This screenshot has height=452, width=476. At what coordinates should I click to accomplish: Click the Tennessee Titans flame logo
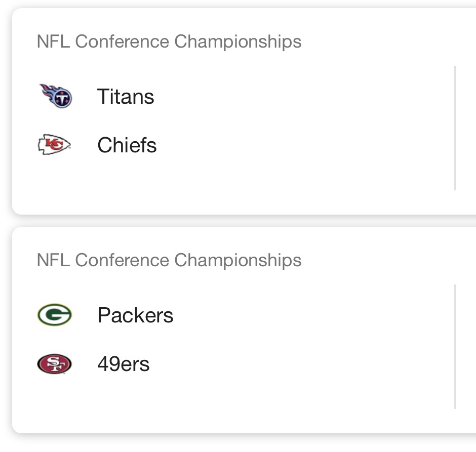point(56,97)
